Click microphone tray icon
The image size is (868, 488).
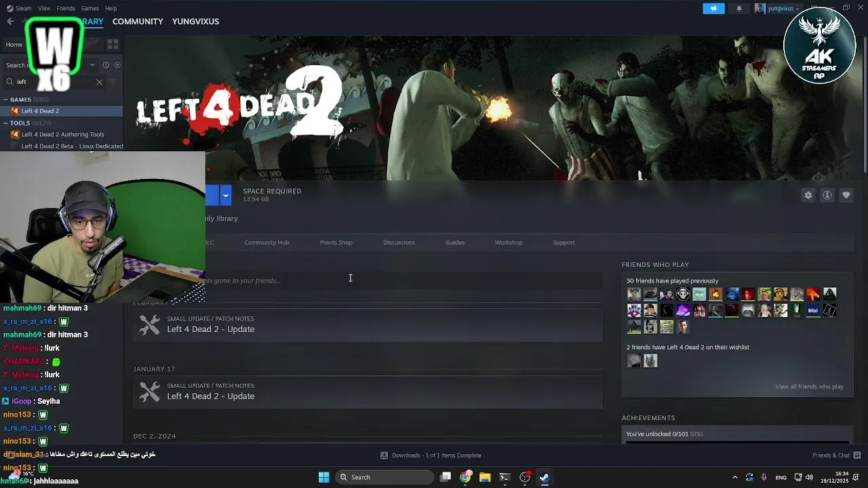(764, 477)
